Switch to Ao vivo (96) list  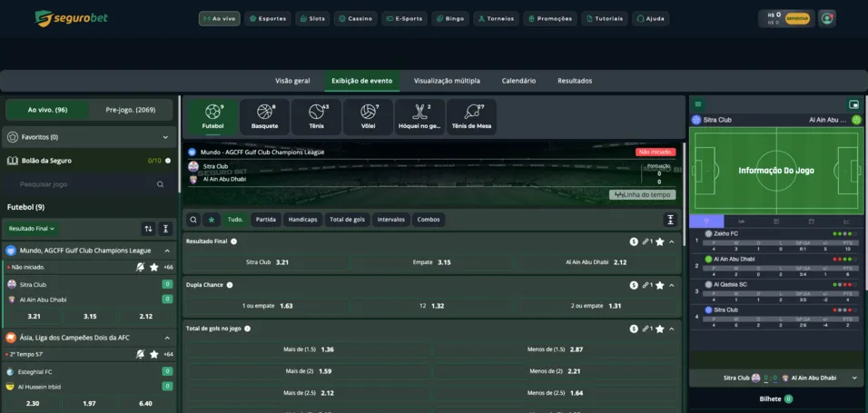(47, 110)
